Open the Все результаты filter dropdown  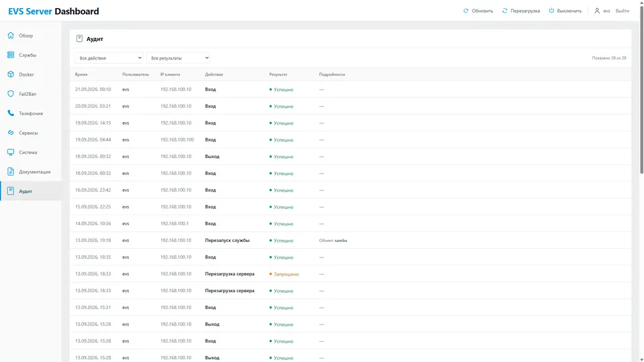[x=178, y=58]
